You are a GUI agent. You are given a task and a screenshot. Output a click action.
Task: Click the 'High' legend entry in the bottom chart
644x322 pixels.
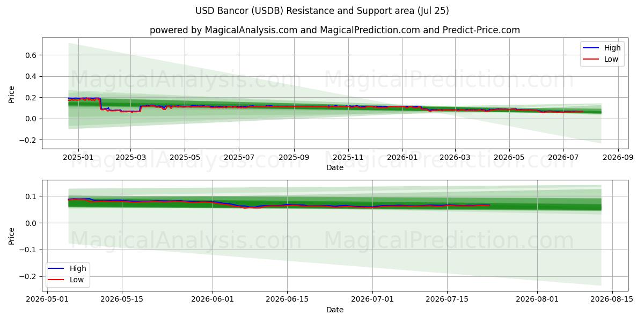coord(78,268)
